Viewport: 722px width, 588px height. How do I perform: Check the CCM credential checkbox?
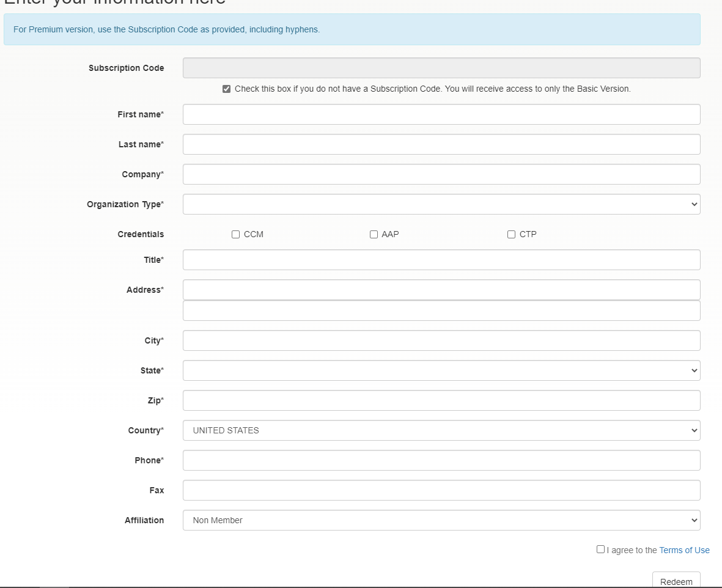tap(235, 234)
